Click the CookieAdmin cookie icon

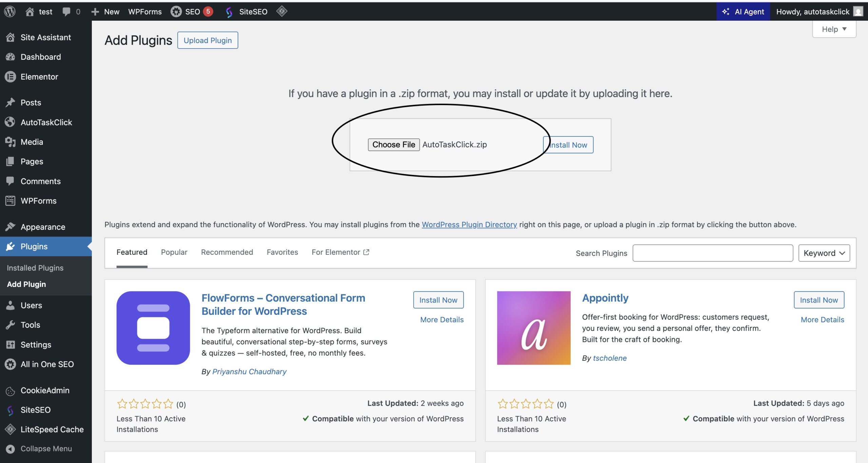[x=10, y=391]
